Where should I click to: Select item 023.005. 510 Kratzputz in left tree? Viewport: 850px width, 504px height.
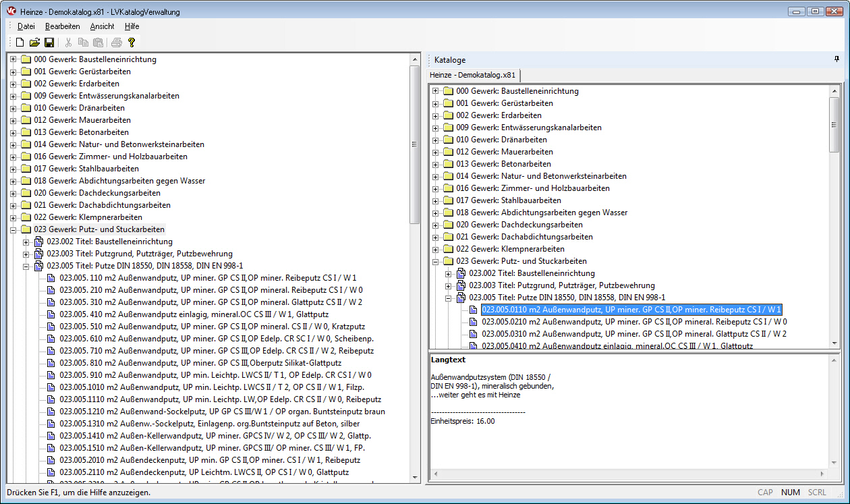click(211, 327)
